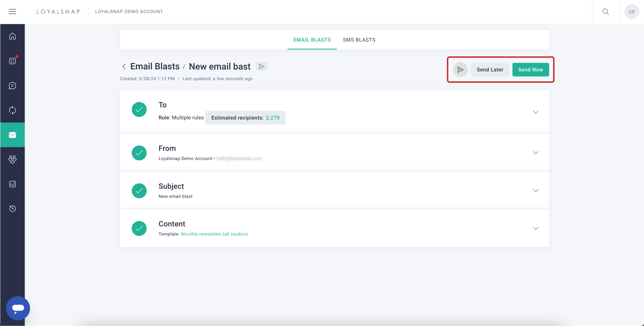644x326 pixels.
Task: Click the 'Loyalsnap Demo Account' sender name
Action: click(185, 159)
